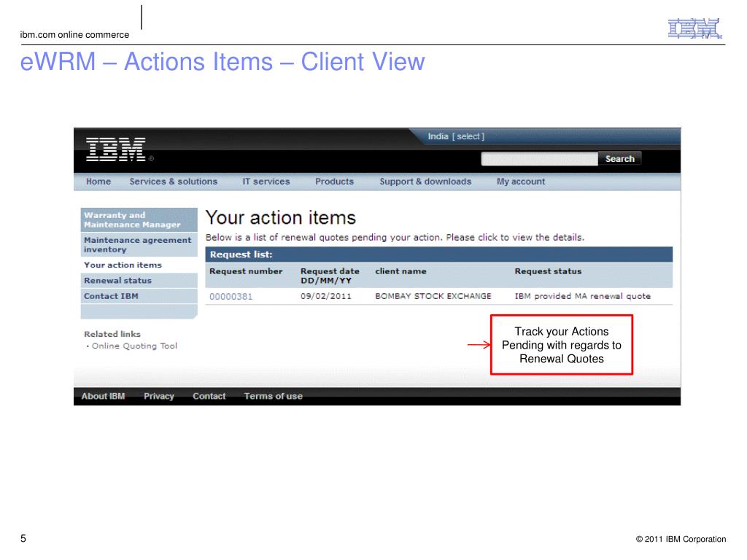Screen dimensions: 747x560
Task: Click the India country label
Action: click(438, 136)
